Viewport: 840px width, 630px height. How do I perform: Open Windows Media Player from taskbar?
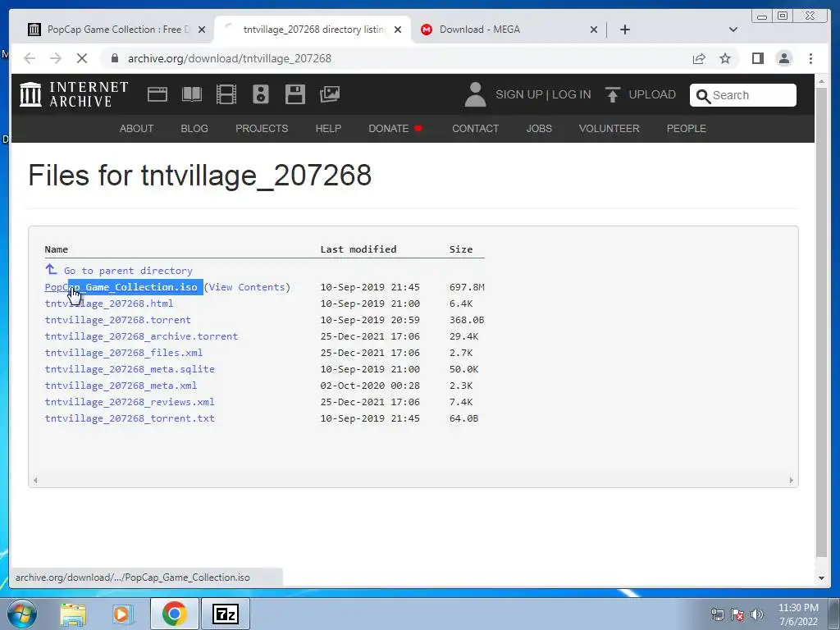click(x=121, y=614)
